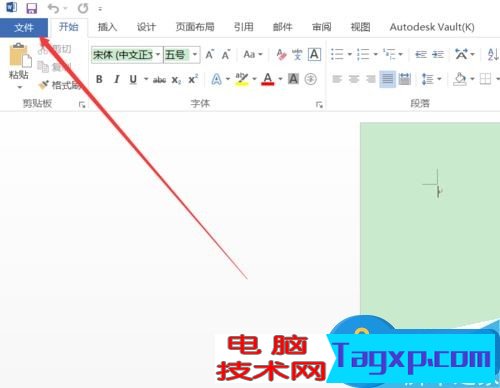The image size is (500, 388).
Task: Open the Autodesk Vault(K) tab
Action: point(432,27)
